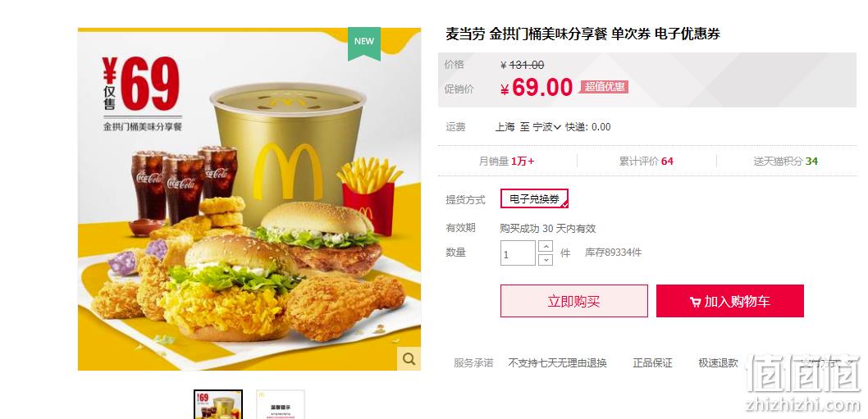Click the shopping cart icon in 加入购物车
The height and width of the screenshot is (419, 868).
click(x=695, y=303)
